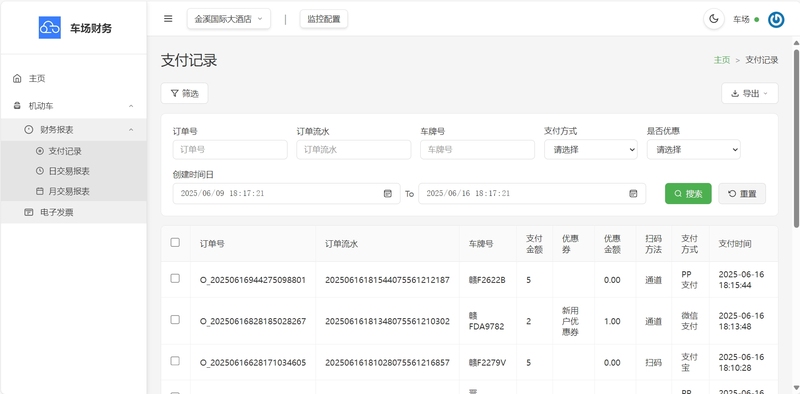Focus the 订单号 input field
The image size is (800, 394).
click(230, 150)
